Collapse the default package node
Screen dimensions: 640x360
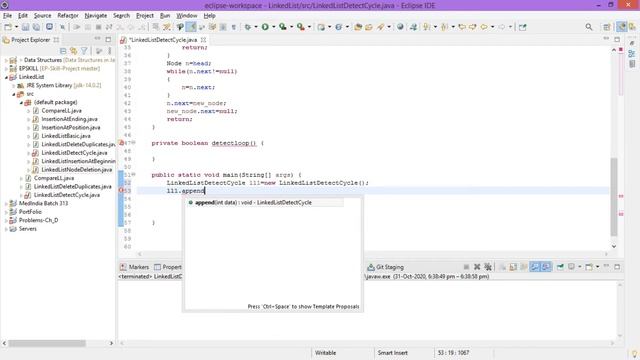21,102
